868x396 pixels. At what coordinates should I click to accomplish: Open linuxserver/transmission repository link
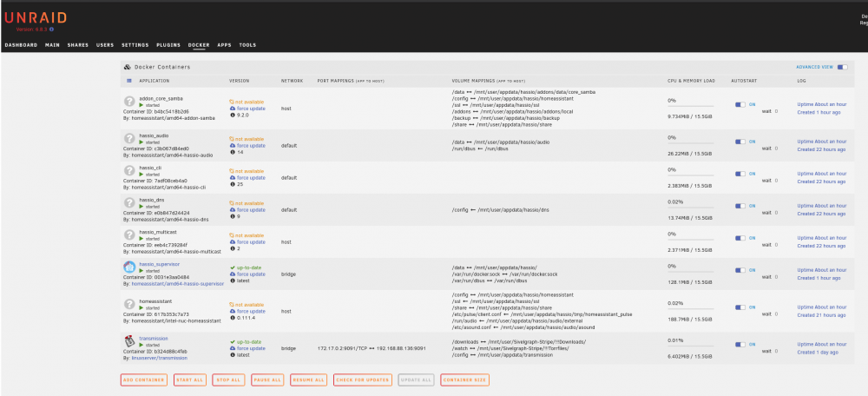coord(160,359)
